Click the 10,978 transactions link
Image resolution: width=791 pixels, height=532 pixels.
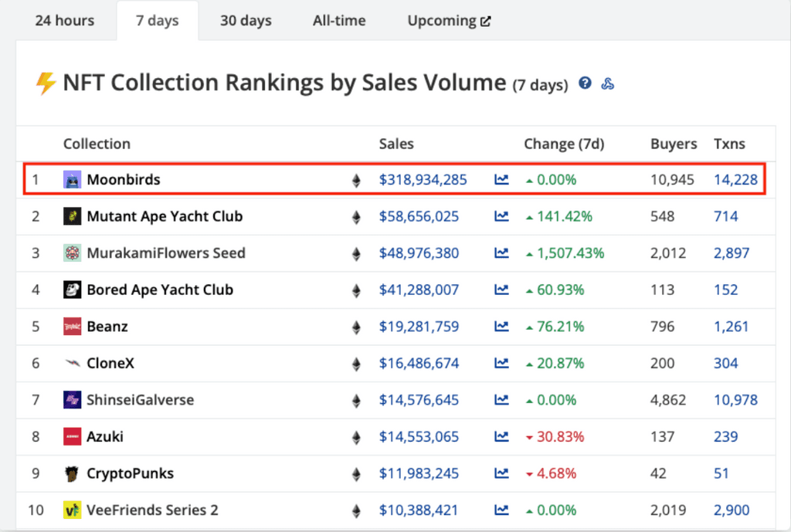(735, 400)
